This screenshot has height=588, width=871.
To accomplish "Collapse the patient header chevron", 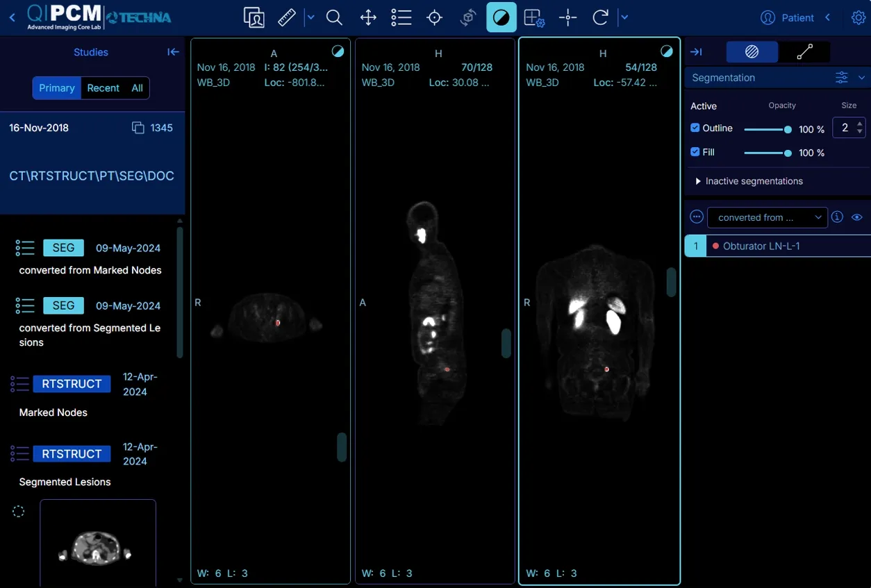I will [x=828, y=17].
